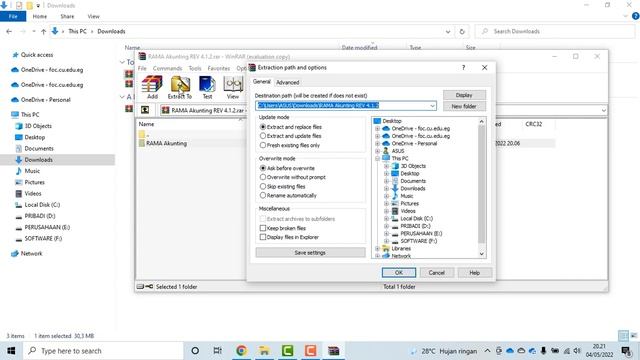Screen dimensions: 640x360
Task: Click the Display button
Action: click(x=464, y=95)
